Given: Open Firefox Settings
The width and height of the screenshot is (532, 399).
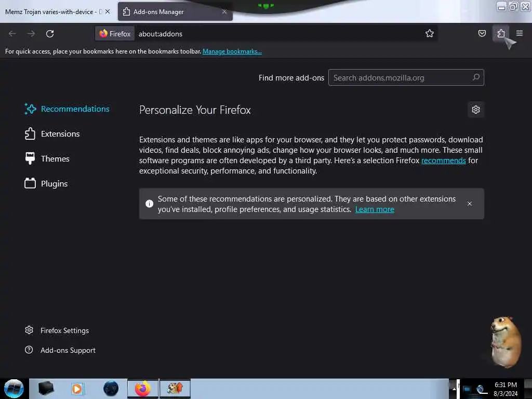Looking at the screenshot, I should pyautogui.click(x=57, y=330).
